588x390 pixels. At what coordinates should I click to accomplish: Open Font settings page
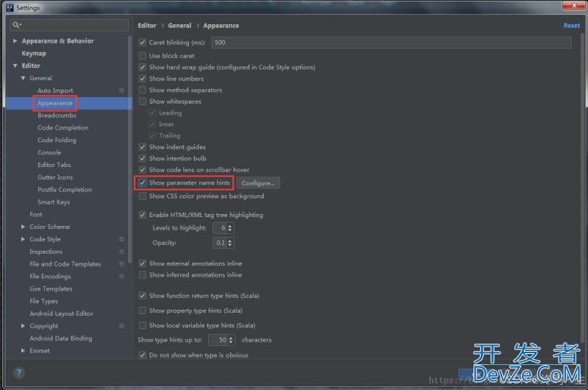click(x=36, y=214)
